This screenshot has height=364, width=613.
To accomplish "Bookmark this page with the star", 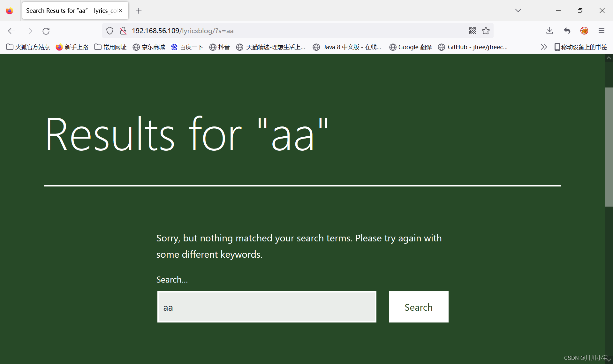I will [x=486, y=31].
